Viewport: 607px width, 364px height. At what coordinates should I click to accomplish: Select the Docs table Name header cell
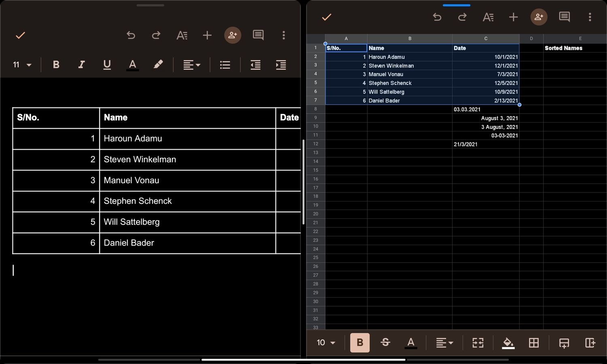(x=187, y=118)
